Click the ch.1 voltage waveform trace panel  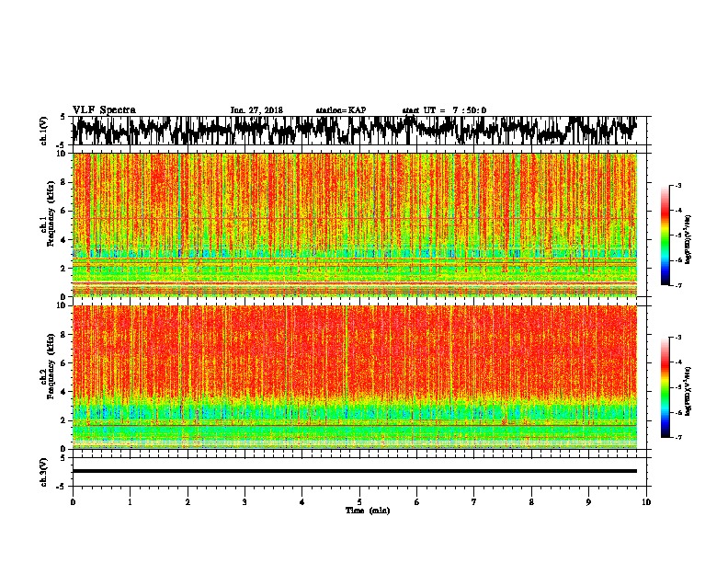358,131
